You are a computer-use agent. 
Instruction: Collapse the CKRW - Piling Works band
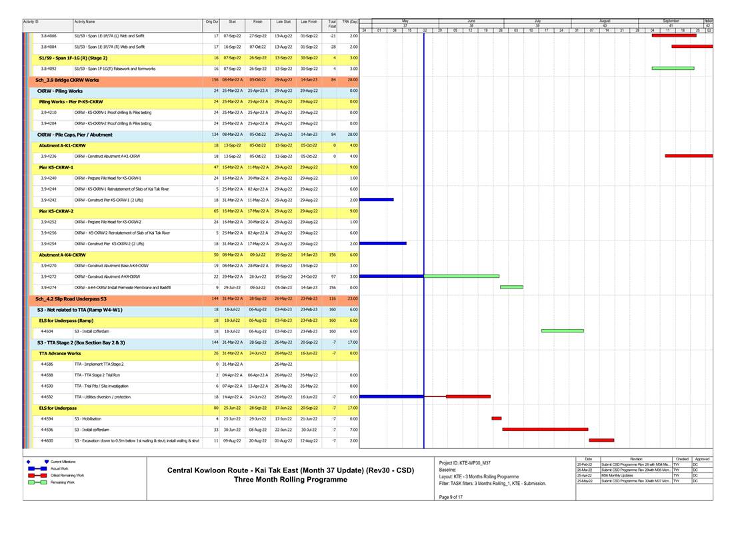pyautogui.click(x=60, y=91)
